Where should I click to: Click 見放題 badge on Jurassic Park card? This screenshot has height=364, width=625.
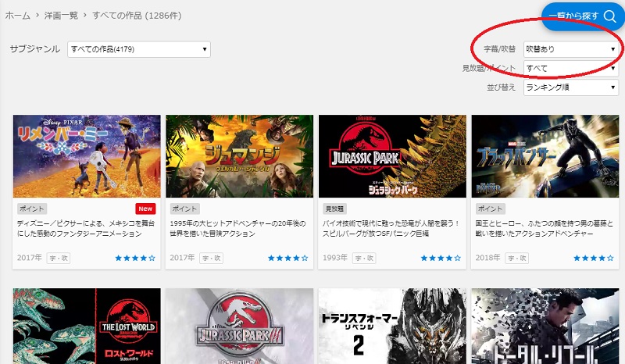tap(334, 209)
